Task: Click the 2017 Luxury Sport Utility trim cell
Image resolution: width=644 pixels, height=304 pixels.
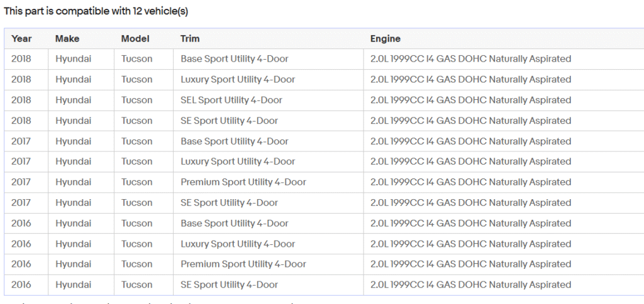Action: (238, 161)
